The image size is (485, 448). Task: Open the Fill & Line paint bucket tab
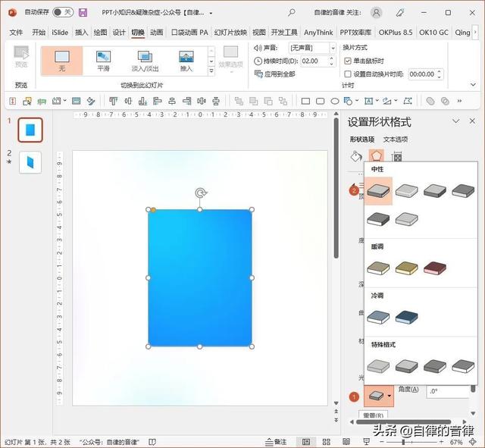click(355, 156)
